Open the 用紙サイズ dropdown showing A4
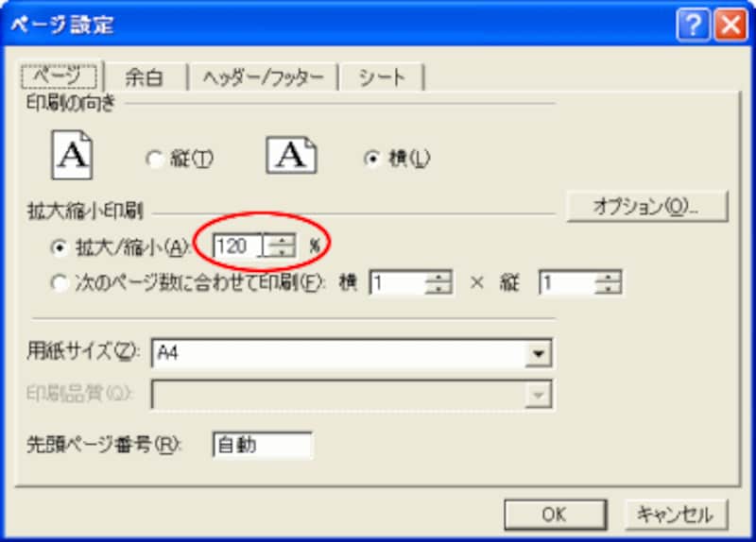 pyautogui.click(x=538, y=354)
